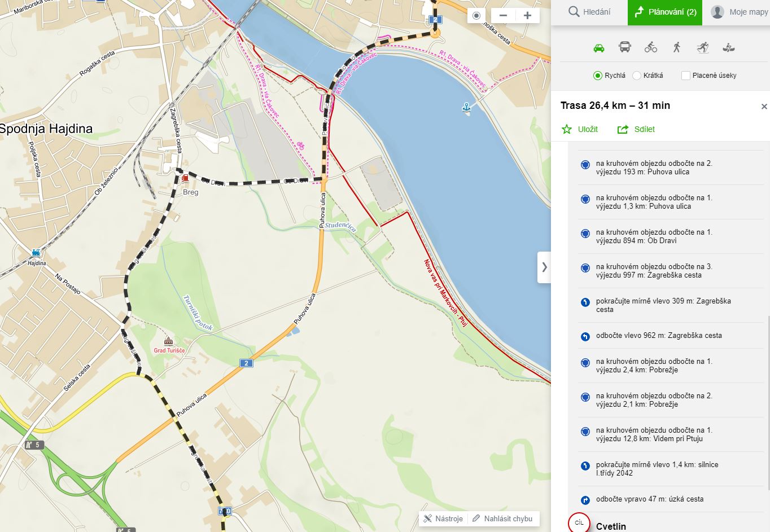This screenshot has width=770, height=532.
Task: Zoom in the map with plus
Action: click(527, 16)
